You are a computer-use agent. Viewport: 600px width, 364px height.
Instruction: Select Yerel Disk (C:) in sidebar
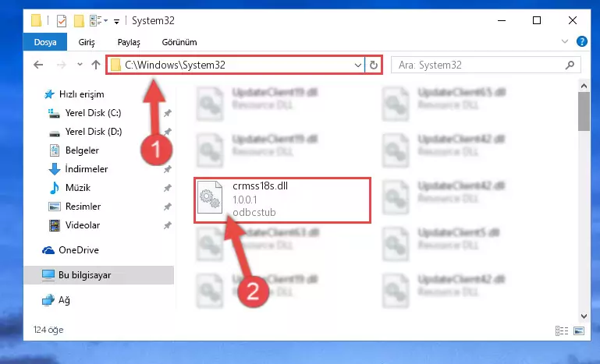coord(93,113)
